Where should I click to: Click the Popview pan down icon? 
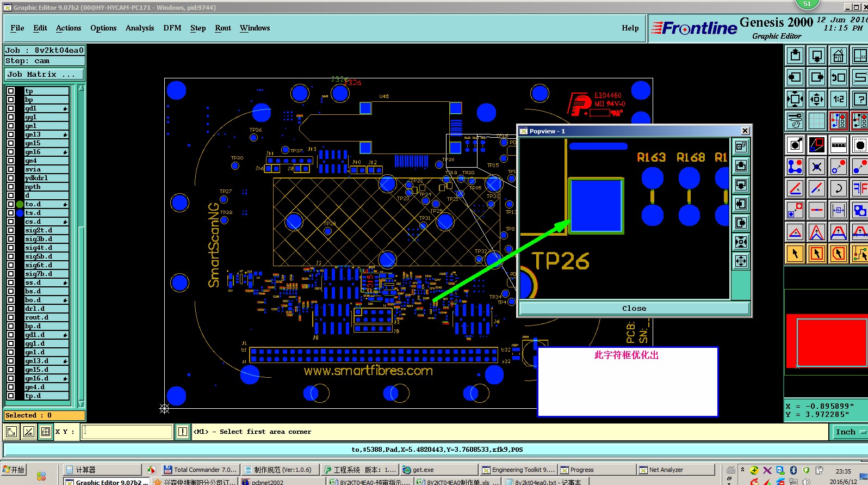coord(741,185)
